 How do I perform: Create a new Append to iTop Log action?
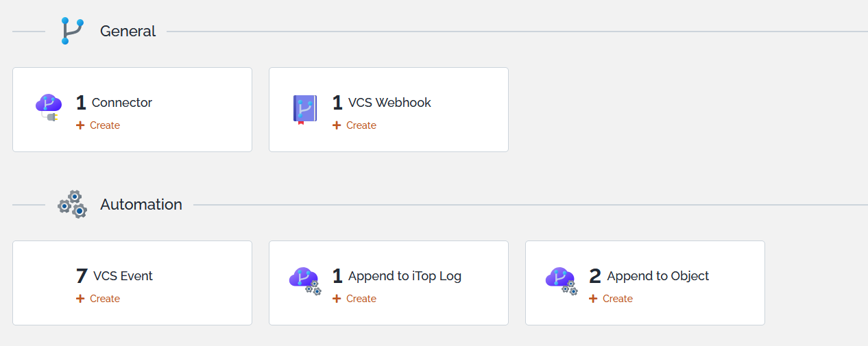point(354,299)
